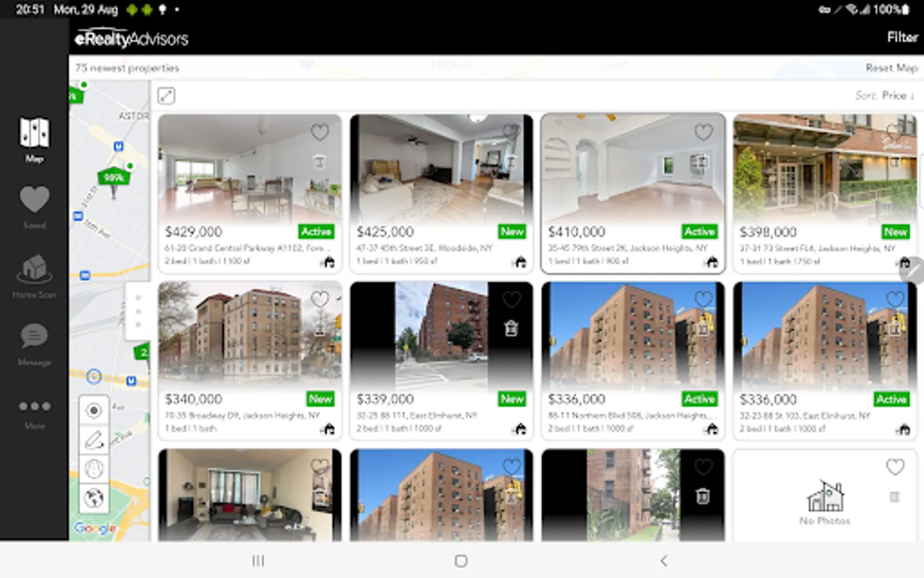924x578 pixels.
Task: Open Home Scan in sidebar
Action: 34,276
